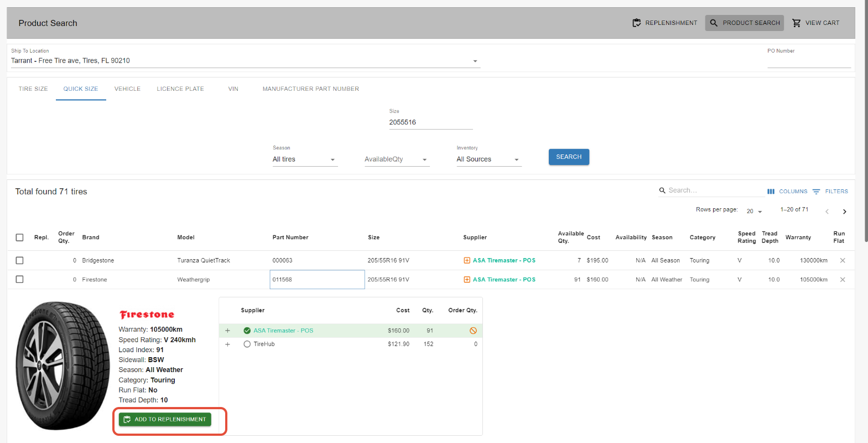This screenshot has height=443, width=868.
Task: Open the Filters panel
Action: [x=830, y=192]
